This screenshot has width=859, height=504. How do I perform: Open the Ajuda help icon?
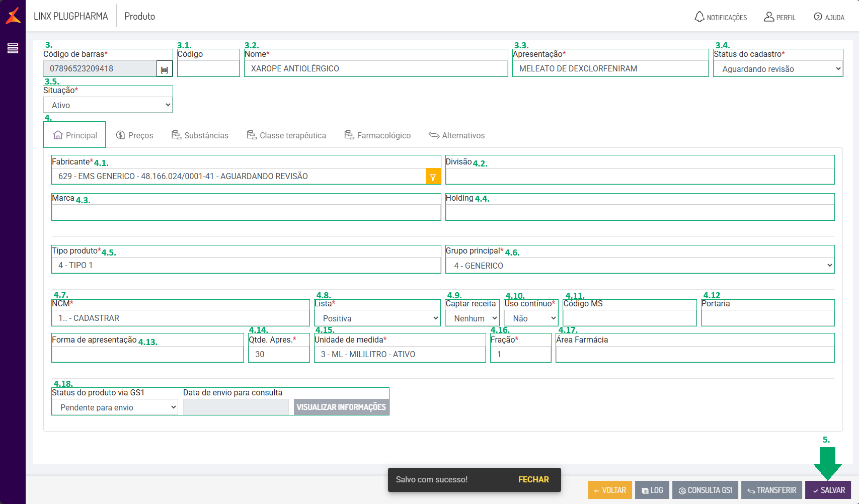(x=829, y=17)
